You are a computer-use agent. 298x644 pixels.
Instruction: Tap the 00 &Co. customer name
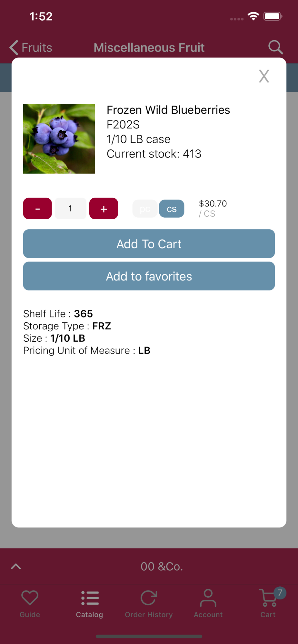coord(162,566)
